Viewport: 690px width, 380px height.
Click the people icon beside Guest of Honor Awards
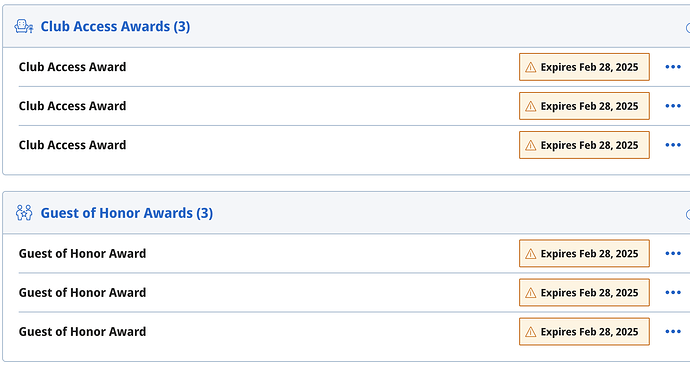point(24,213)
